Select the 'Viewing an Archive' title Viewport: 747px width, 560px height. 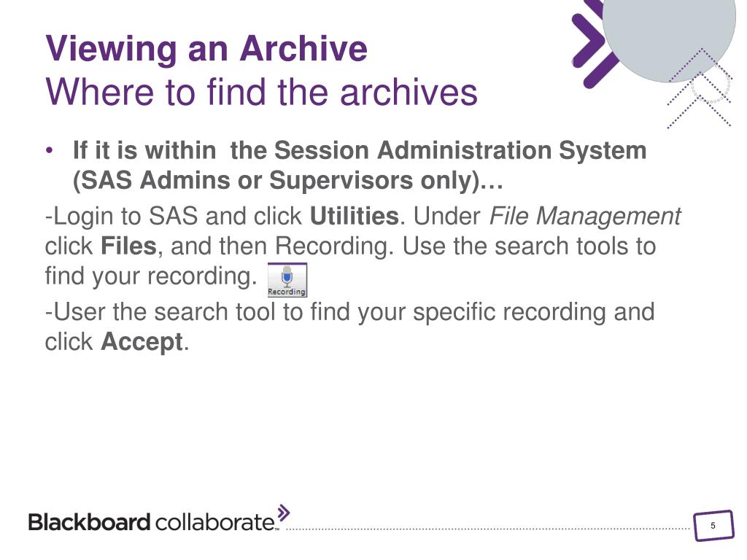coord(206,49)
